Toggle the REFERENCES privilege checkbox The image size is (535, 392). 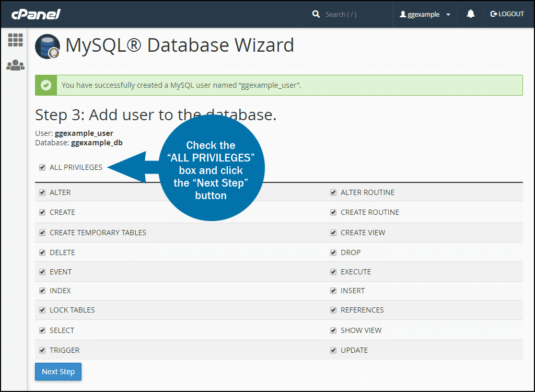pyautogui.click(x=333, y=310)
